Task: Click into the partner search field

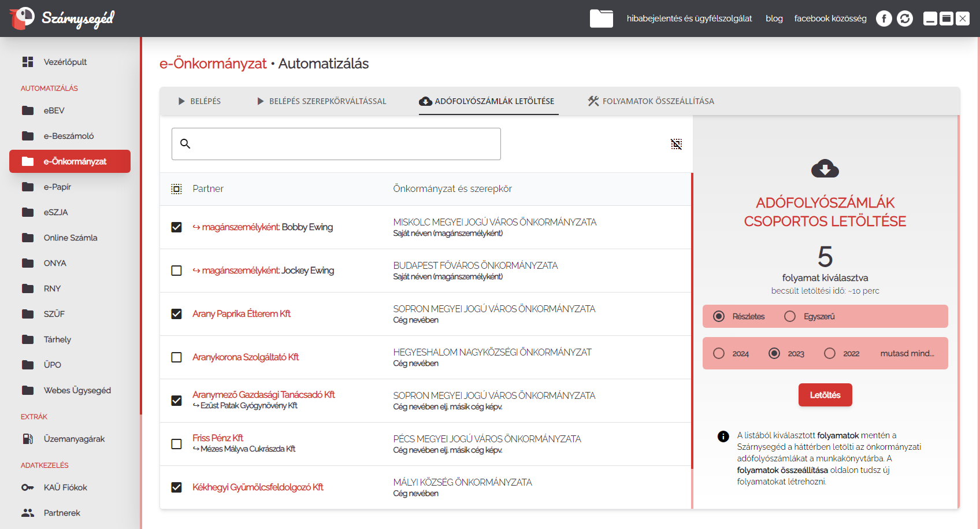Action: (344, 144)
